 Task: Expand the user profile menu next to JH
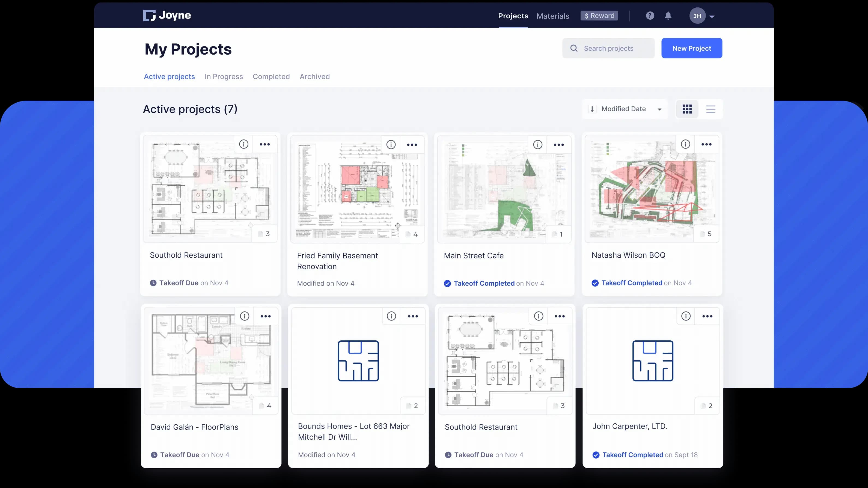pos(712,16)
